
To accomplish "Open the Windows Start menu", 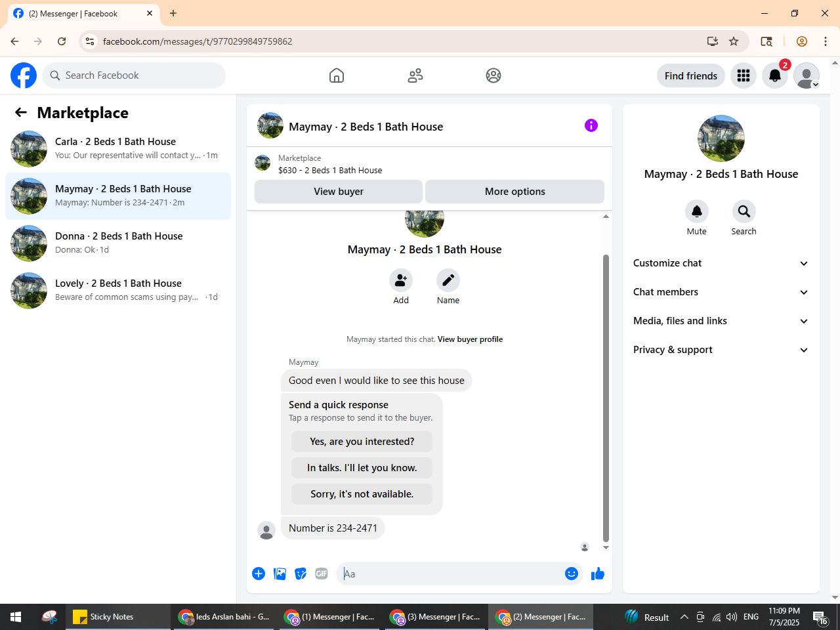I will (16, 617).
